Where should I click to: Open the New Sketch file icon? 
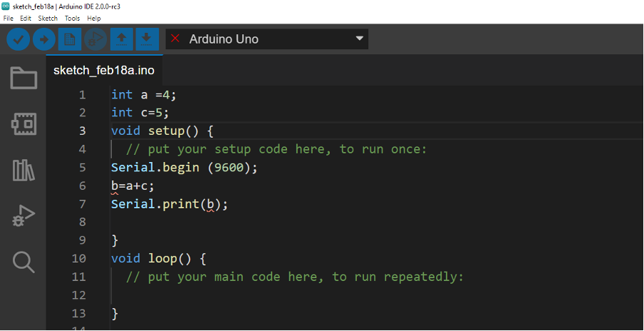(70, 39)
